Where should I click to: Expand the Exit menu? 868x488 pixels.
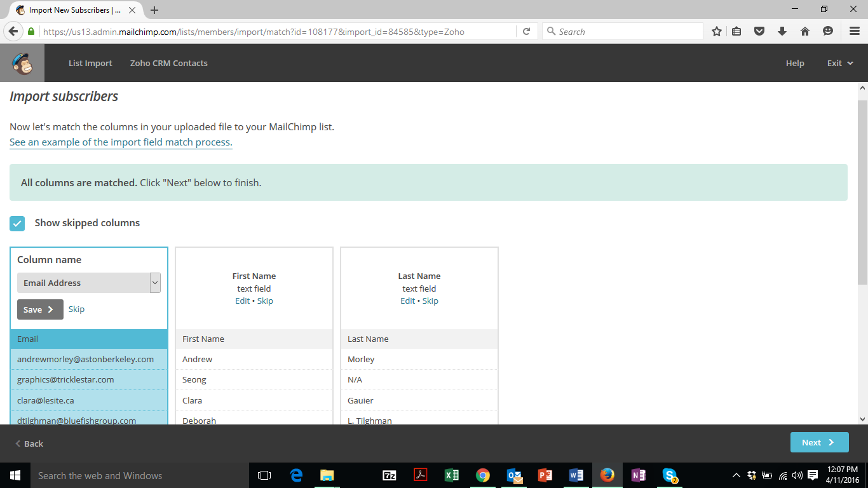point(839,63)
